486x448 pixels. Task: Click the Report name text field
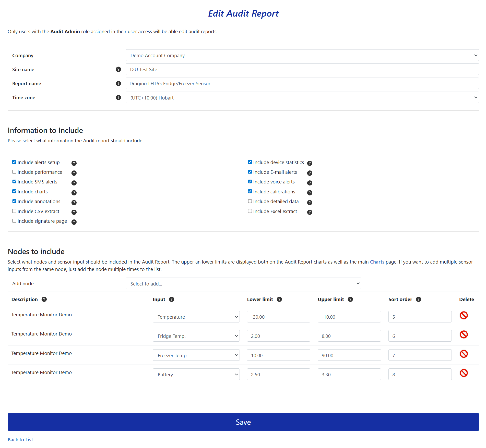302,83
